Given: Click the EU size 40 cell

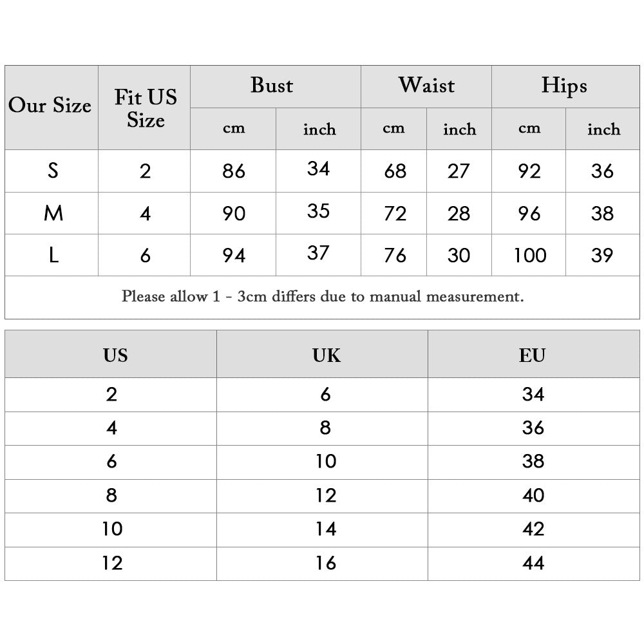Looking at the screenshot, I should click(x=533, y=495).
